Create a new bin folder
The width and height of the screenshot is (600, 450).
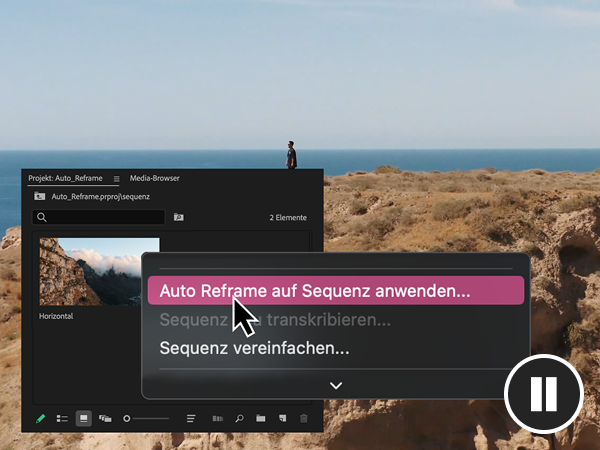[x=261, y=418]
